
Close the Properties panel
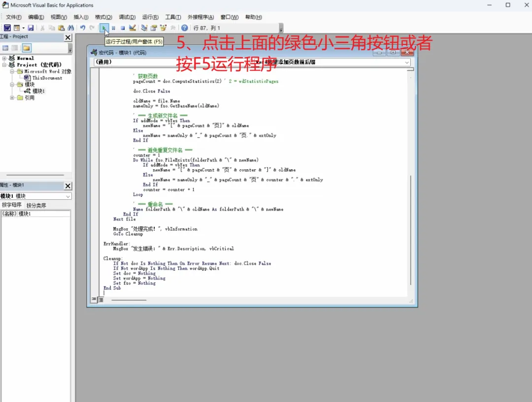[x=68, y=186]
